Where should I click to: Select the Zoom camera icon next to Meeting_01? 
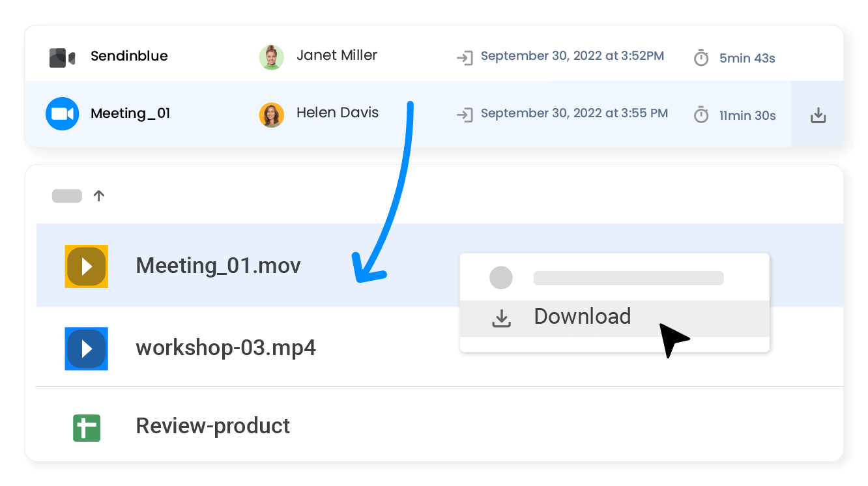(62, 113)
